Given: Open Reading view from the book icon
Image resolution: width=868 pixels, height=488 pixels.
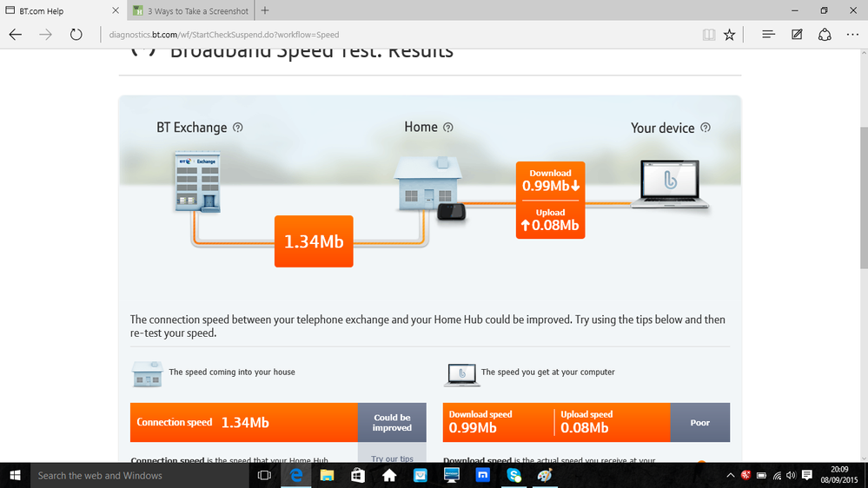Looking at the screenshot, I should [x=709, y=35].
